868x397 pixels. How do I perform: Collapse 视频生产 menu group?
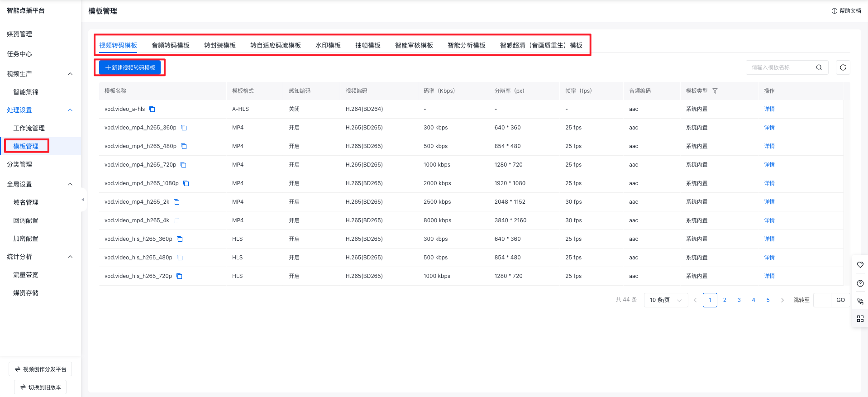[70, 74]
